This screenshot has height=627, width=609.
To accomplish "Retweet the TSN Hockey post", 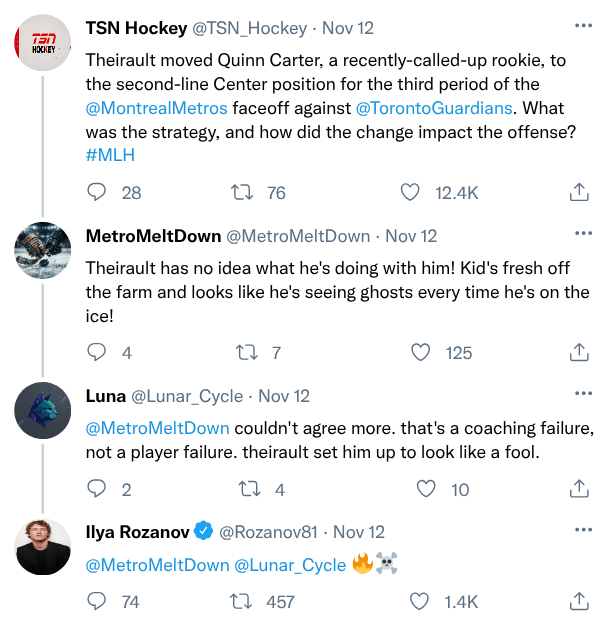I will [242, 192].
